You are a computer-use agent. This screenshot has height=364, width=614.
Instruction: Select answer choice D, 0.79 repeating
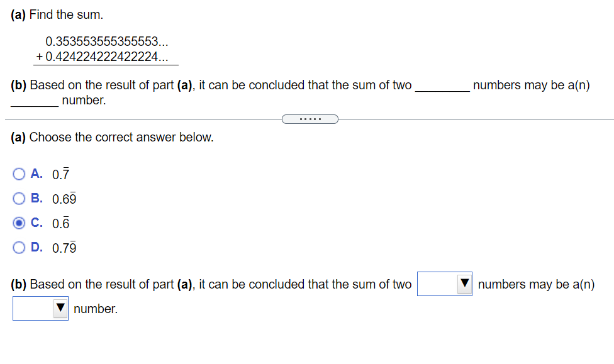(x=19, y=247)
